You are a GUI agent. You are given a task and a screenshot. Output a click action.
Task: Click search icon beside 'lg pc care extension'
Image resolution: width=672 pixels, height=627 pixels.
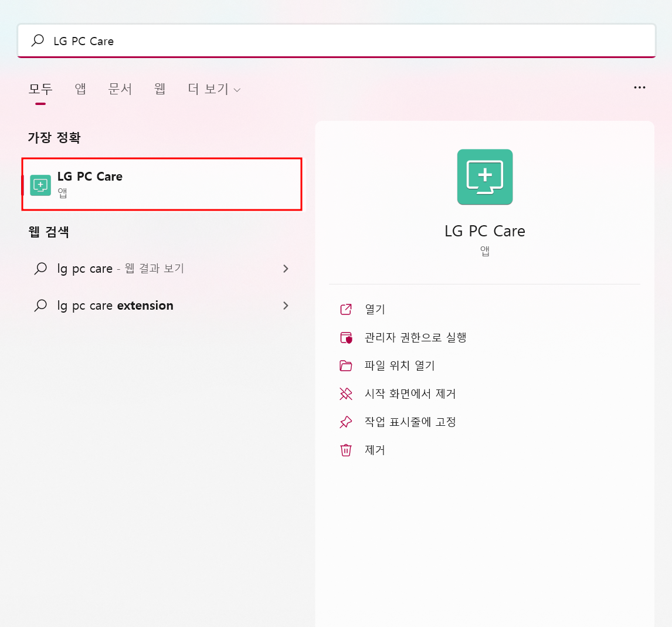pyautogui.click(x=40, y=306)
